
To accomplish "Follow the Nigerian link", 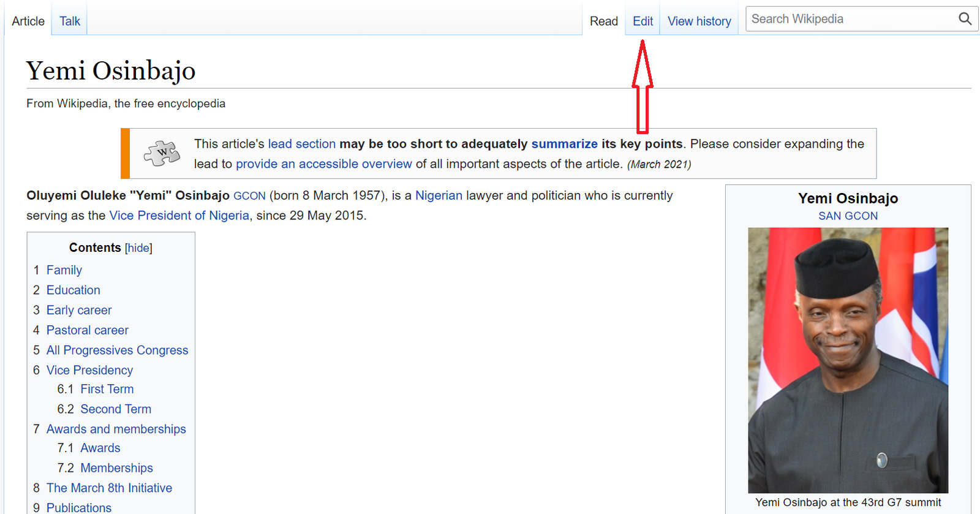I will coord(439,195).
